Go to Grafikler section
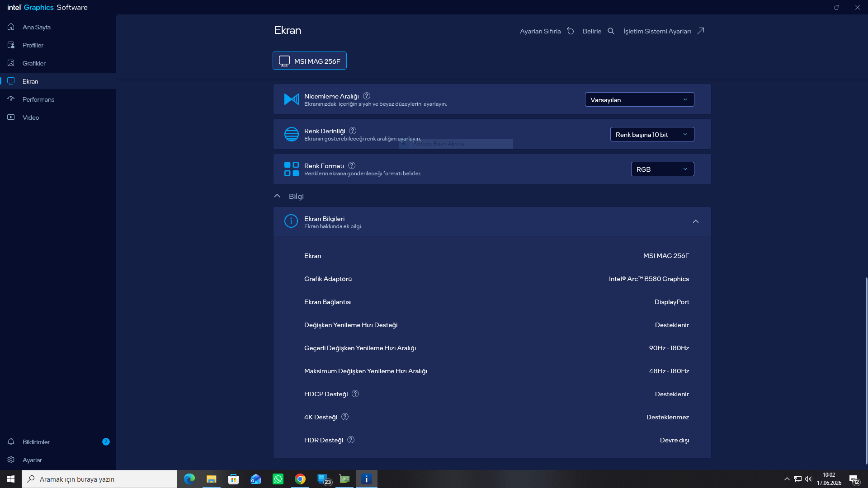This screenshot has width=868, height=488. pos(58,63)
